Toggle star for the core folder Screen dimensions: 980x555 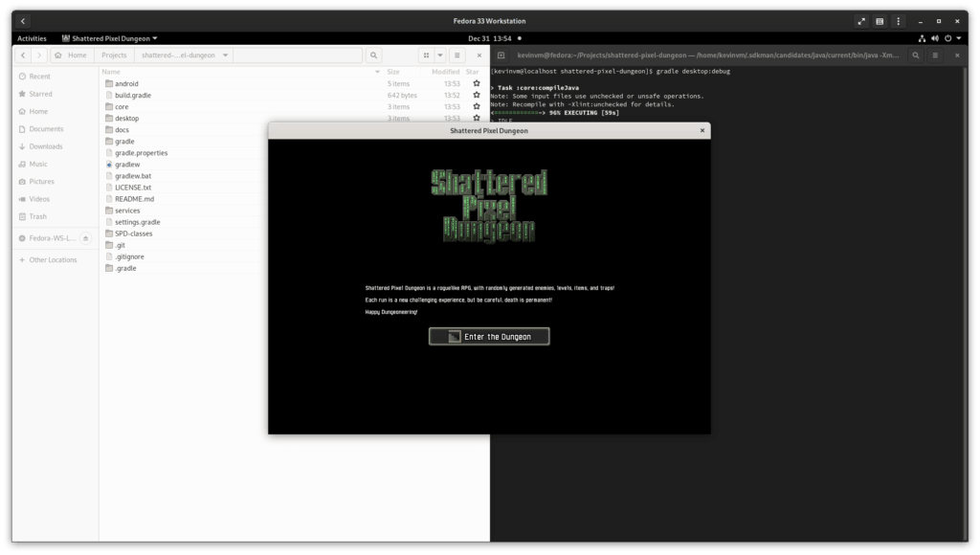pyautogui.click(x=477, y=106)
